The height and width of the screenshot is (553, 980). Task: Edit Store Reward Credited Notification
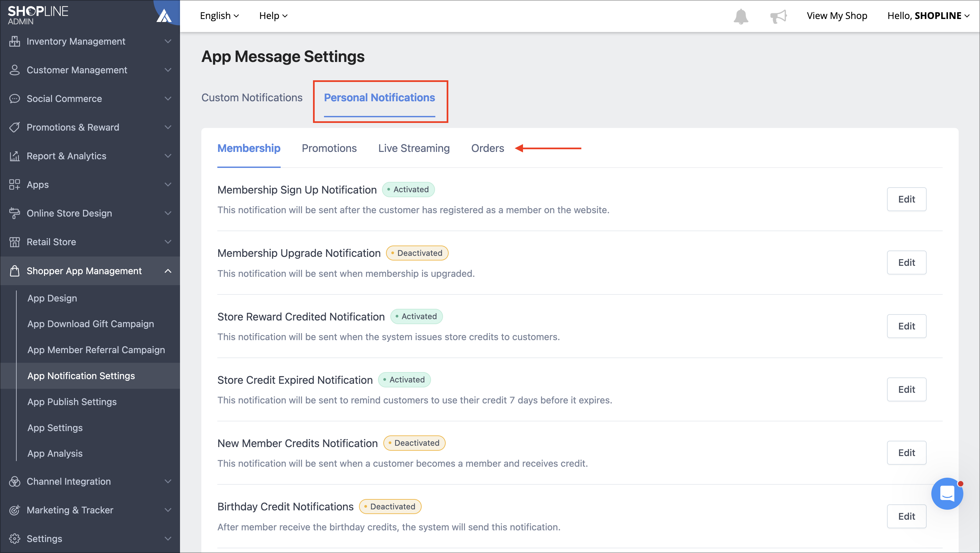pos(907,326)
